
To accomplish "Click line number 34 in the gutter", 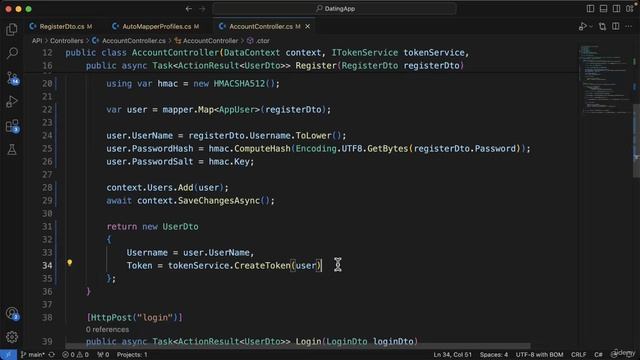I will point(47,266).
